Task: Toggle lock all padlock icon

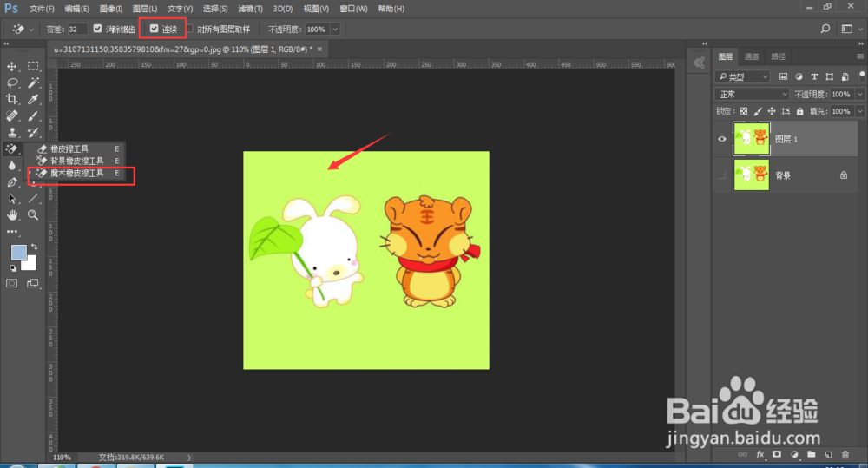Action: pyautogui.click(x=800, y=111)
